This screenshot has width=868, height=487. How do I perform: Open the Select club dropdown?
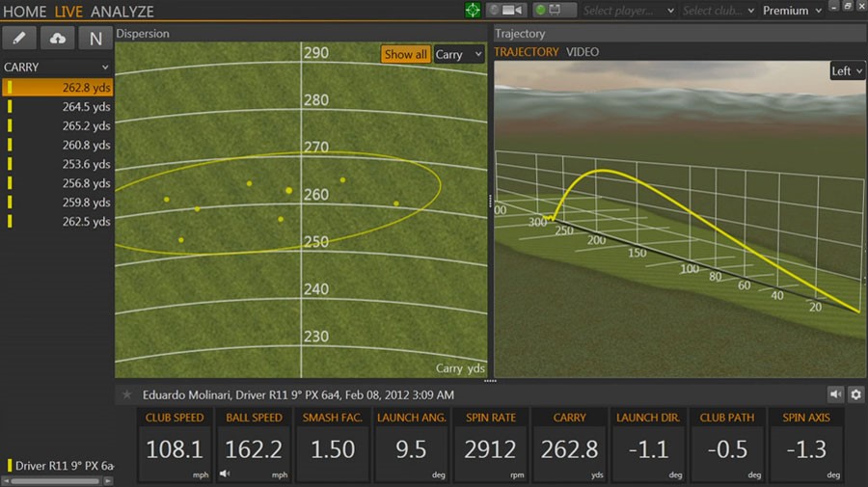point(718,11)
